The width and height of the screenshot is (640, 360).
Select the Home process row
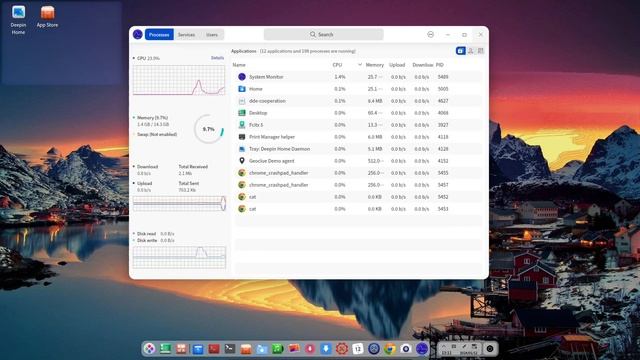358,89
